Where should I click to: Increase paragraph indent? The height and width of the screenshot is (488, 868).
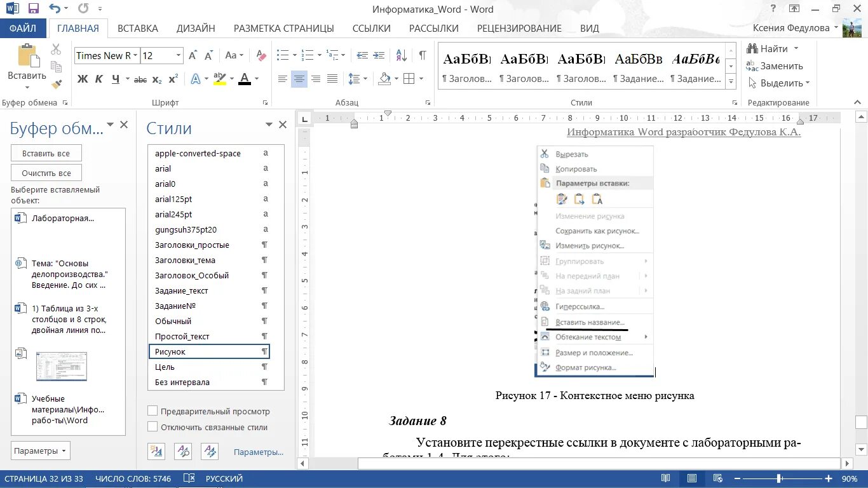(379, 55)
